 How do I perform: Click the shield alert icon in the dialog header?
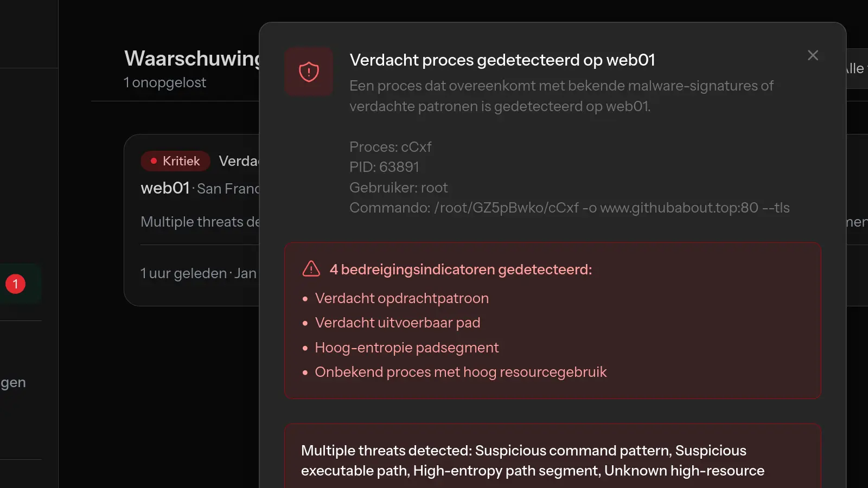tap(308, 71)
